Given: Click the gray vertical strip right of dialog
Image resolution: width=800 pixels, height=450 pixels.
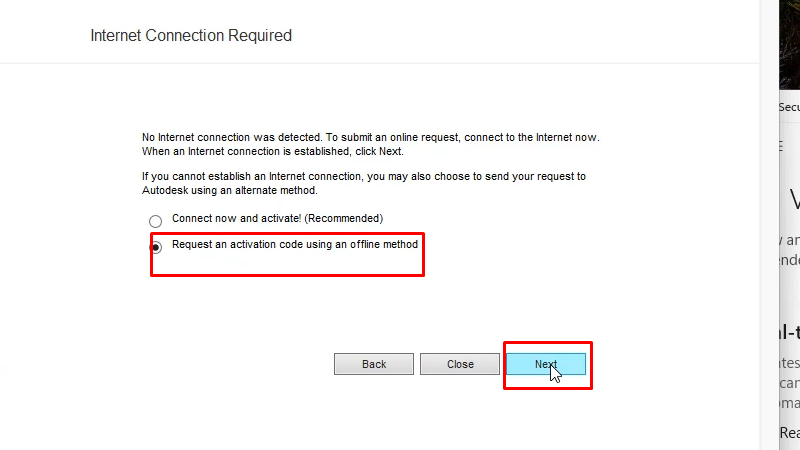Looking at the screenshot, I should tap(767, 250).
